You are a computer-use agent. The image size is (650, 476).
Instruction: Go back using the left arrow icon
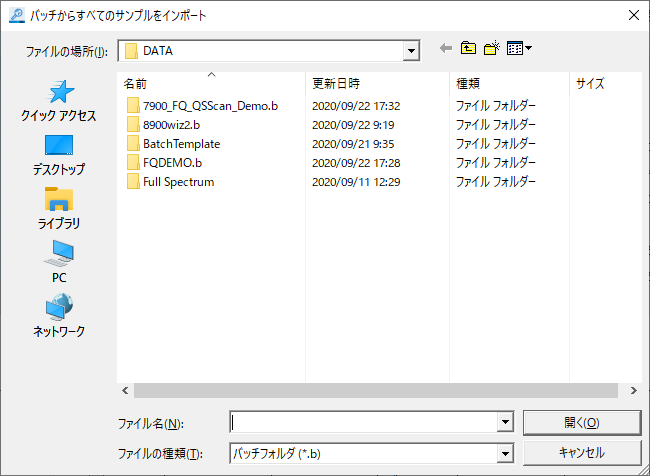446,49
